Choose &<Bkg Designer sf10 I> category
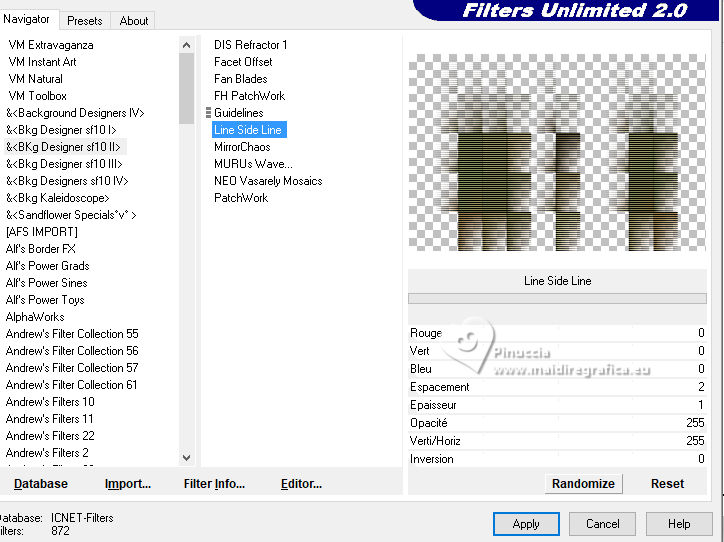The image size is (724, 542). tap(61, 130)
